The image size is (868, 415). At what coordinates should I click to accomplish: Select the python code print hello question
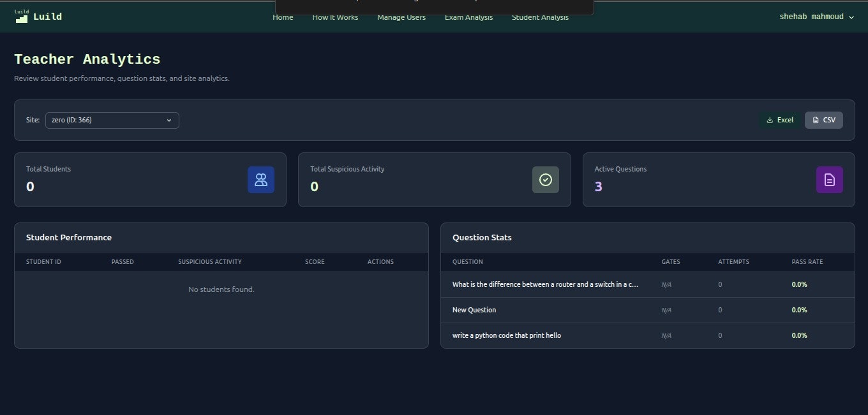point(648,335)
